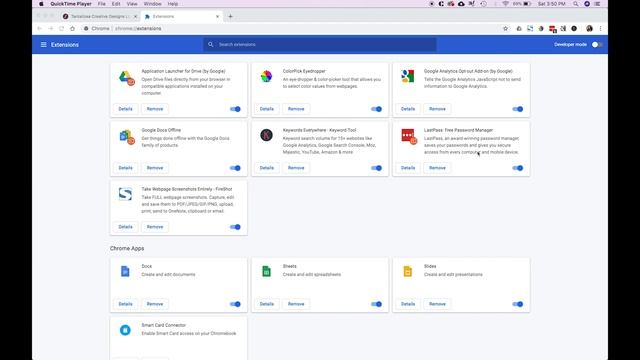640x360 pixels.
Task: Close the Extensions browser tab
Action: [x=217, y=16]
